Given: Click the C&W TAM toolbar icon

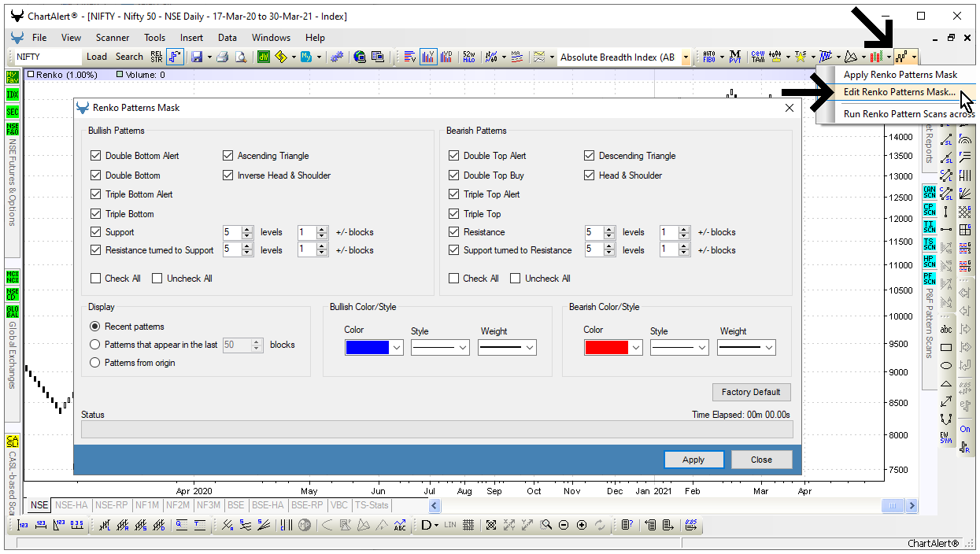Looking at the screenshot, I should pyautogui.click(x=758, y=57).
